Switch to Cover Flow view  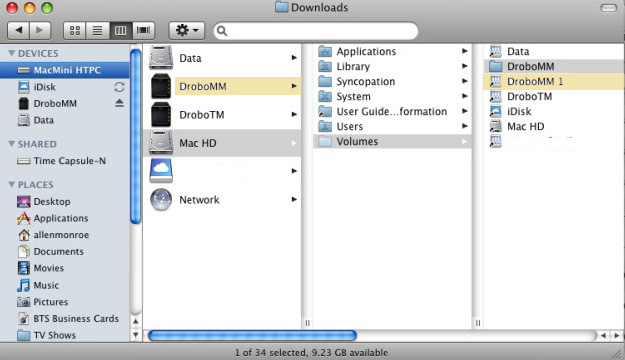143,30
